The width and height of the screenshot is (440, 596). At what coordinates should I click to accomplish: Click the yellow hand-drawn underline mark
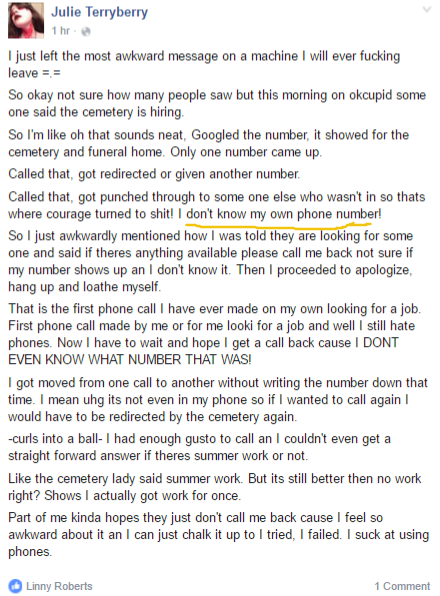pyautogui.click(x=279, y=225)
